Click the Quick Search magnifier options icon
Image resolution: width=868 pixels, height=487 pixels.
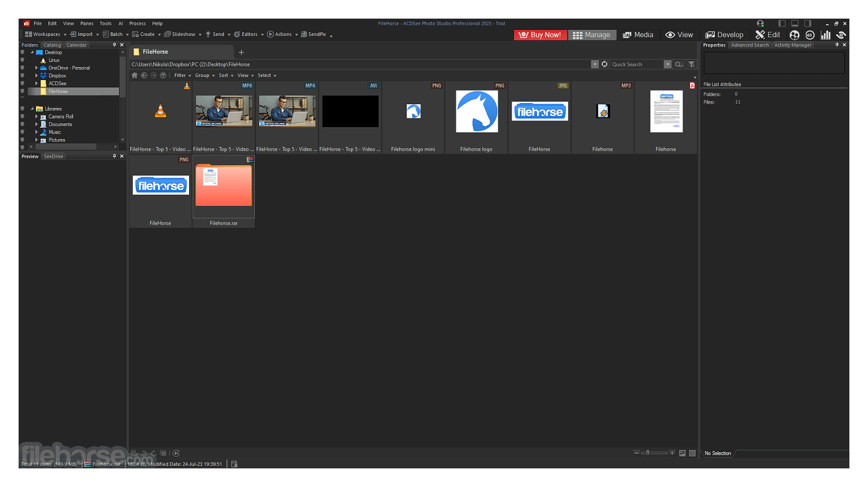(679, 64)
